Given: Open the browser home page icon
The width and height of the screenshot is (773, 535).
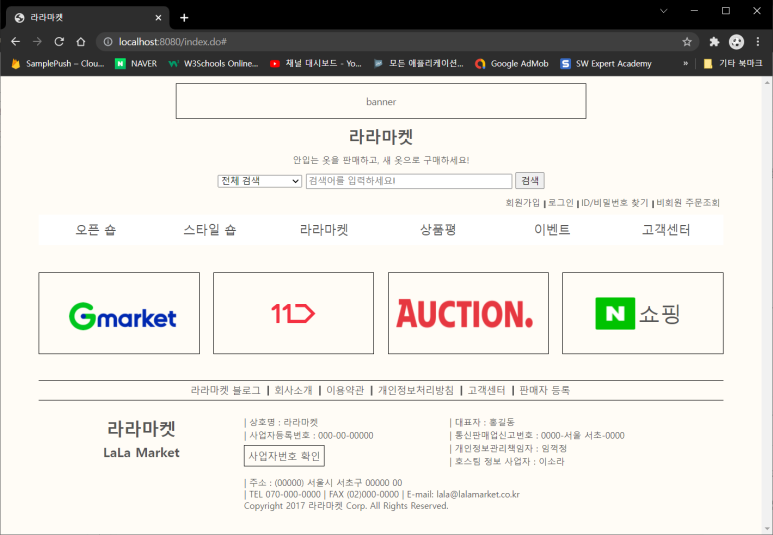Looking at the screenshot, I should 81,42.
